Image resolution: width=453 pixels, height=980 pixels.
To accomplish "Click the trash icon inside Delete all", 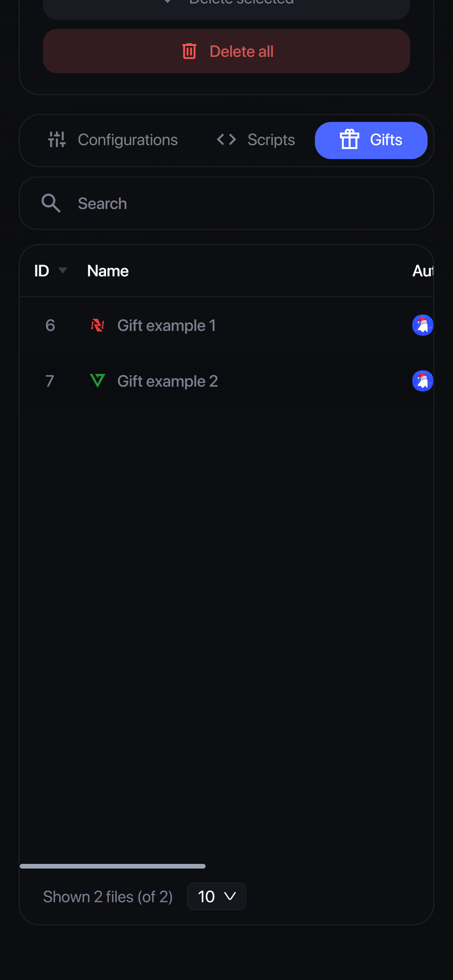I will coord(189,51).
